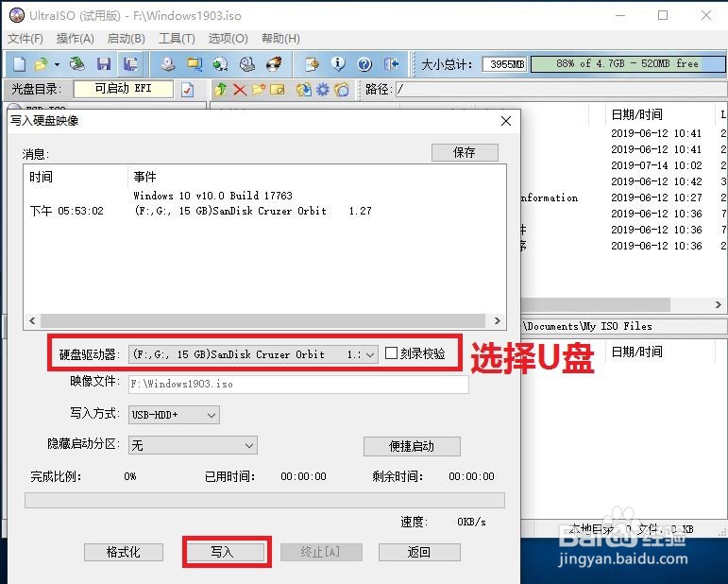Click the boot properties checkmark page icon
This screenshot has width=728, height=584.
(x=188, y=89)
